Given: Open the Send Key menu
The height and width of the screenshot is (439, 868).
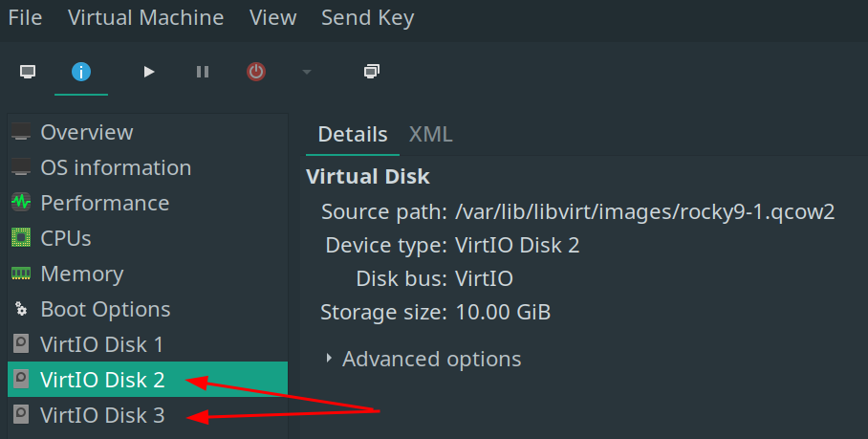Looking at the screenshot, I should [x=367, y=17].
